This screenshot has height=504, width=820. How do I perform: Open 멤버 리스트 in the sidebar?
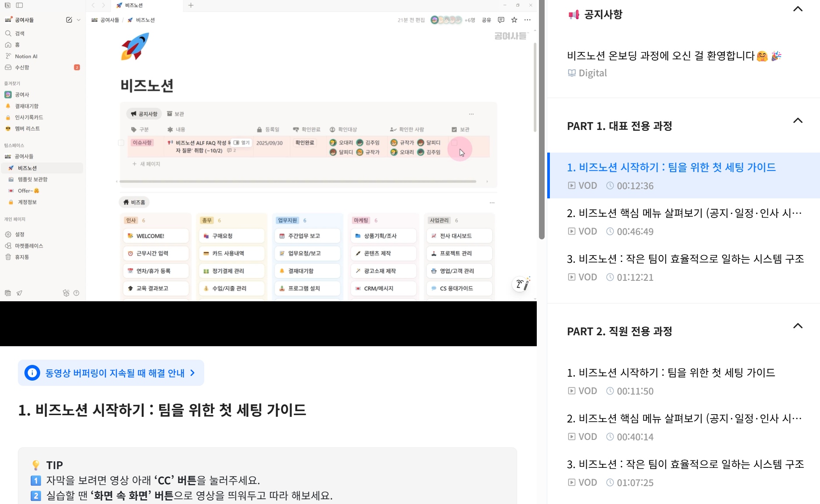[x=43, y=129]
